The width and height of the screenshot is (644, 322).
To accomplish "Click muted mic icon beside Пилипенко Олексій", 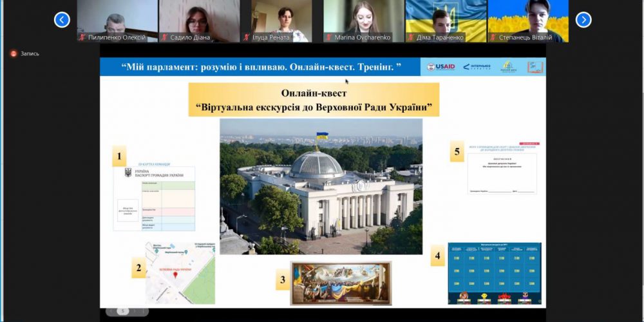I will click(x=82, y=37).
